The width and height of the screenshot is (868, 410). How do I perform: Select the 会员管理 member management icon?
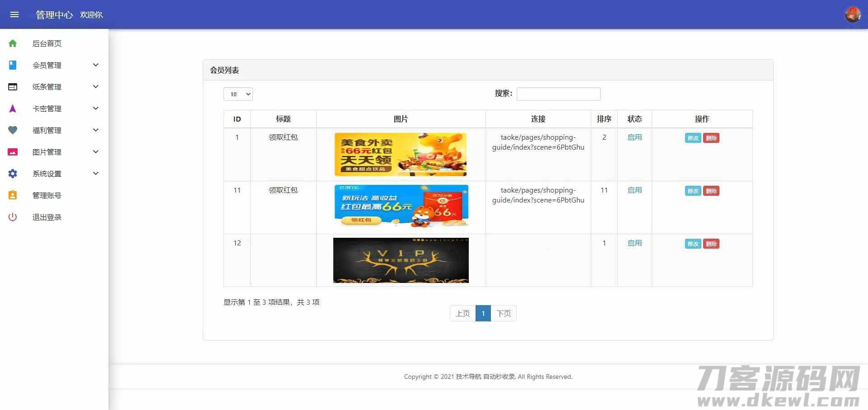point(13,65)
